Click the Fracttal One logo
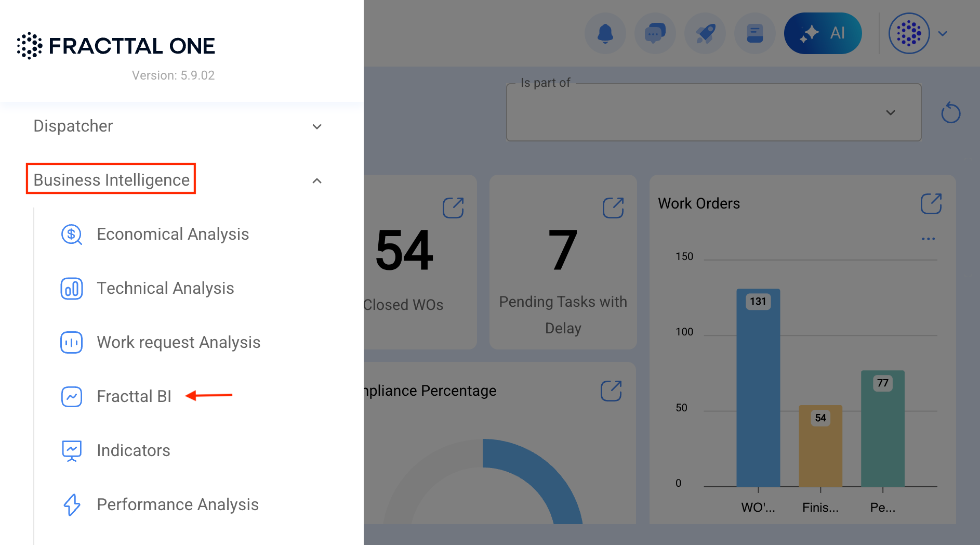The height and width of the screenshot is (545, 980). click(116, 46)
